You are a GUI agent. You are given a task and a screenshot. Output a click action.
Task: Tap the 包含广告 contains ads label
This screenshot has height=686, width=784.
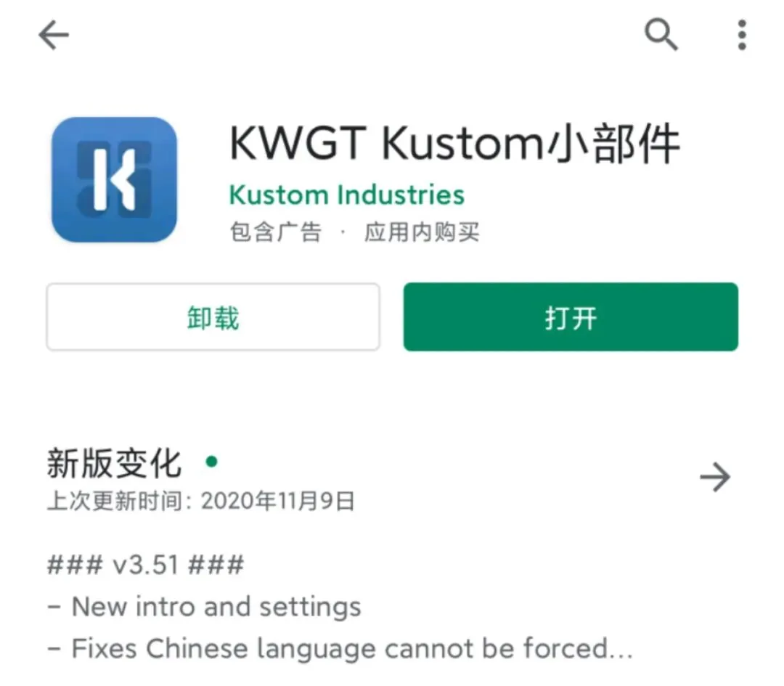pos(276,232)
